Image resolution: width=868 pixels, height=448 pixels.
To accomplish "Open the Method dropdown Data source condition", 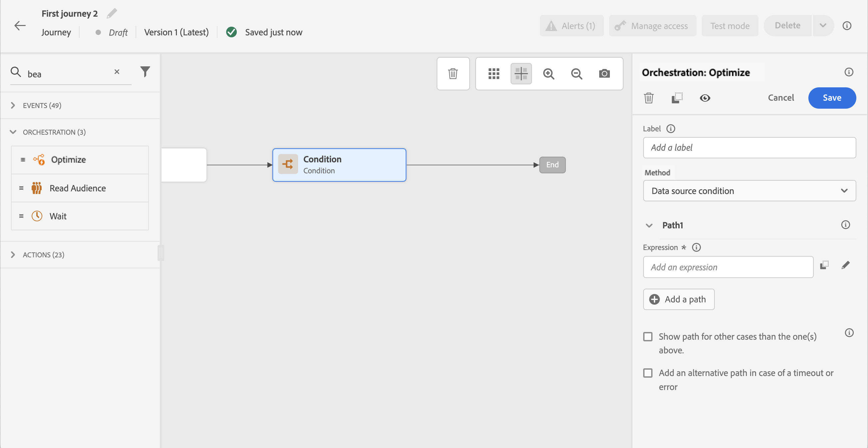I will click(749, 191).
